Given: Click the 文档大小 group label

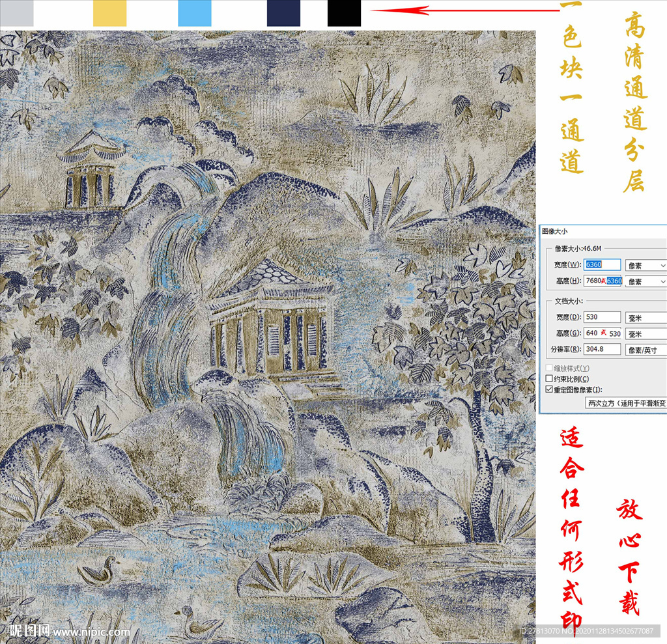Looking at the screenshot, I should tap(568, 301).
